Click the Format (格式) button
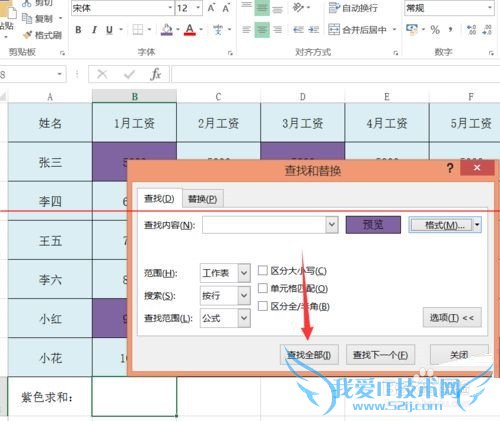This screenshot has width=500, height=421. 441,225
